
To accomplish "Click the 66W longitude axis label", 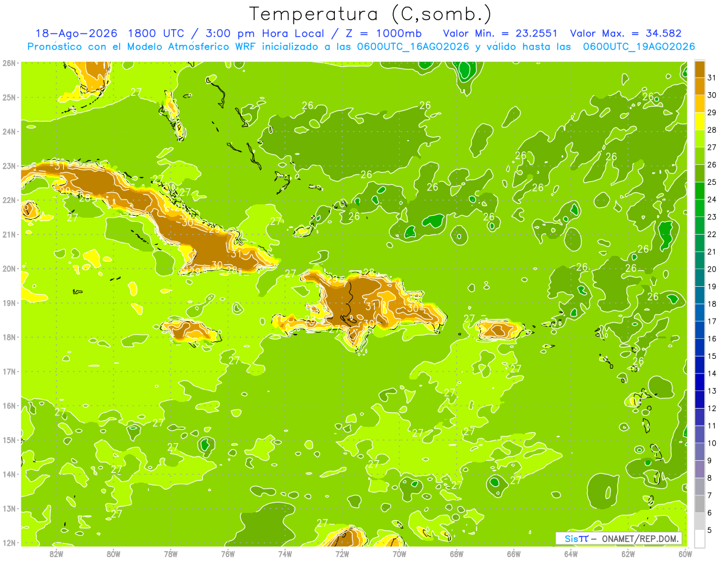I will (x=514, y=554).
